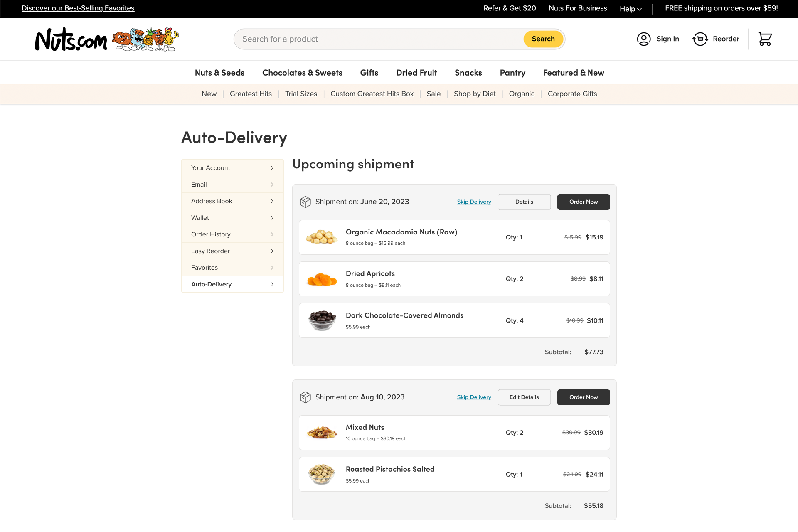The image size is (798, 532).
Task: Click Mixed Nuts product title
Action: coord(365,427)
